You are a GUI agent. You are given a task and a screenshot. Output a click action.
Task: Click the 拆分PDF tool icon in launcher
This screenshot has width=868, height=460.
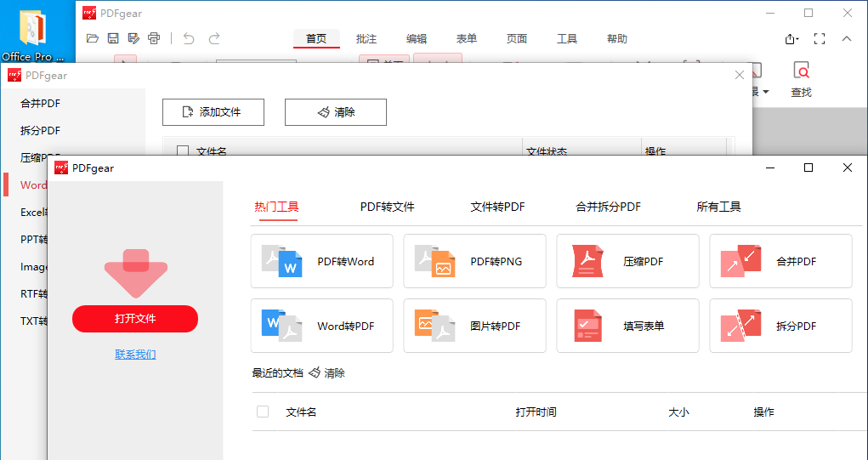[740, 326]
